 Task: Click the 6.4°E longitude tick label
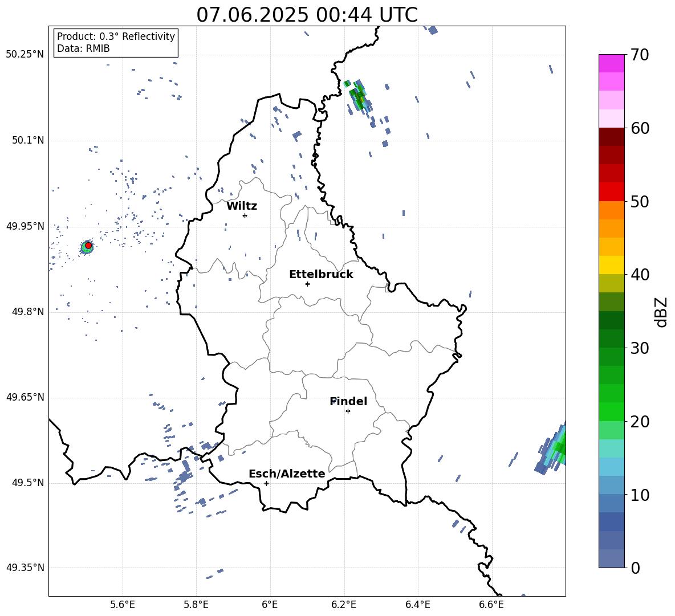[x=417, y=605]
